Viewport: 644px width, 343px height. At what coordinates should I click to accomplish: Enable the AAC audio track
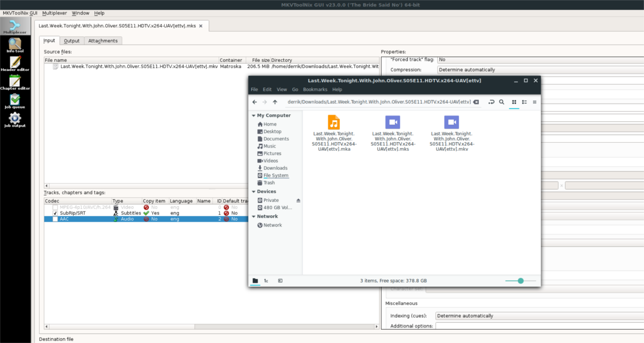coord(55,218)
